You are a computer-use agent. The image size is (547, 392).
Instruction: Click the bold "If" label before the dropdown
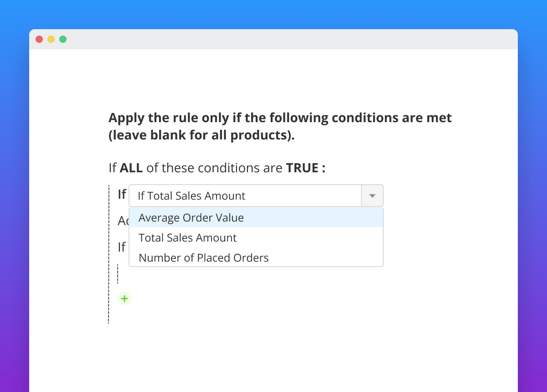(x=122, y=194)
